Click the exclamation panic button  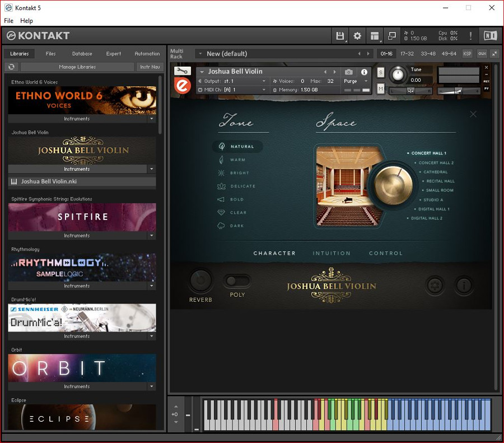click(x=471, y=36)
